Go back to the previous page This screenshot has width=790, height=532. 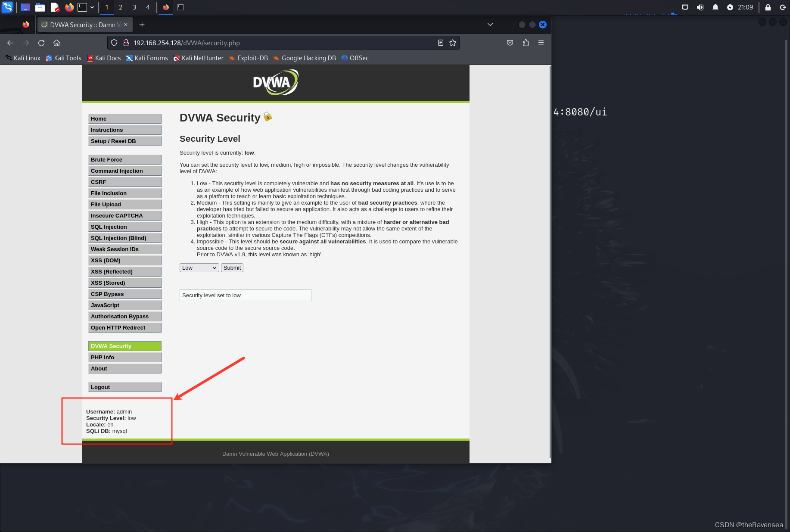point(10,43)
